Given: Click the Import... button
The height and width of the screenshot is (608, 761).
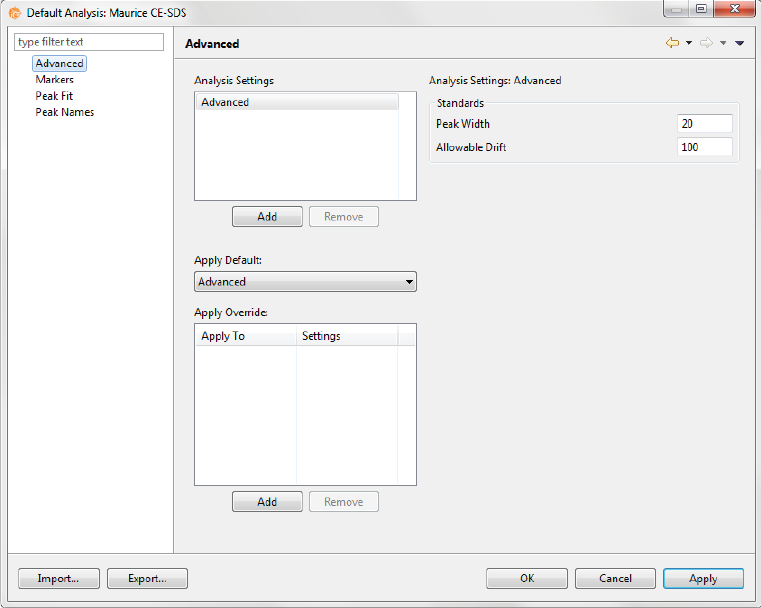Looking at the screenshot, I should [59, 578].
